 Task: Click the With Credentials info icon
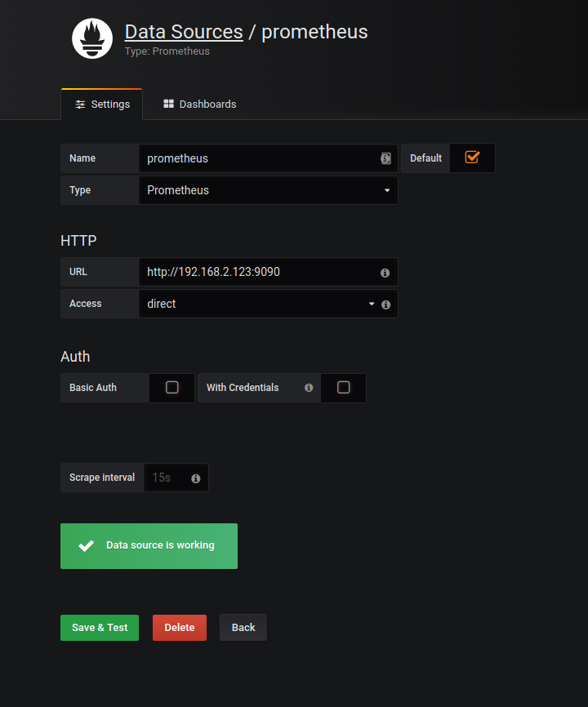point(309,388)
